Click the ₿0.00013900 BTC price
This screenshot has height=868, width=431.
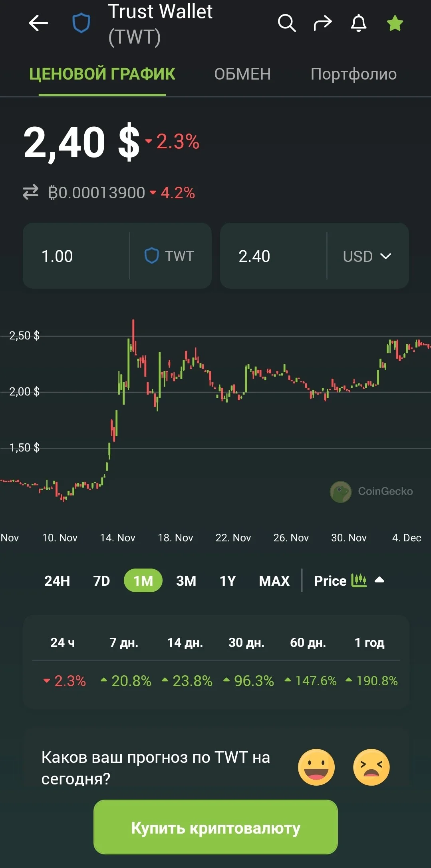[96, 193]
